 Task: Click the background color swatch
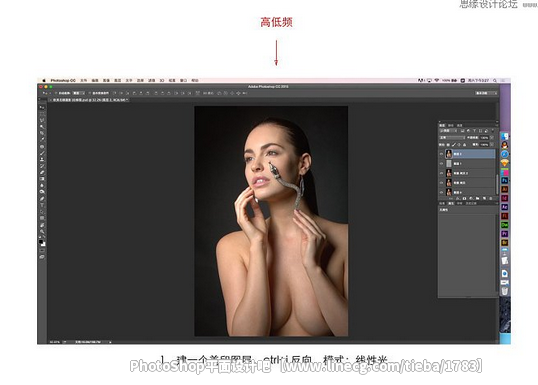[x=44, y=244]
